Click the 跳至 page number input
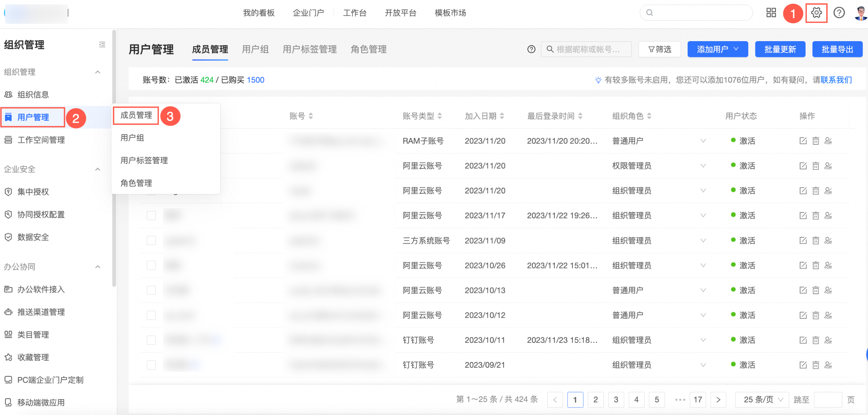Screen dimensions: 868x415 coord(828,399)
